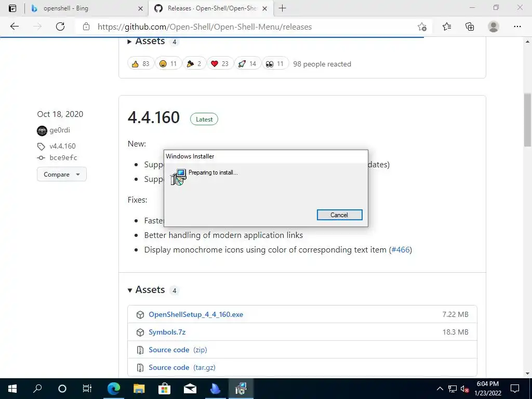Download Source code (tar.gz)
The height and width of the screenshot is (399, 532).
[182, 367]
